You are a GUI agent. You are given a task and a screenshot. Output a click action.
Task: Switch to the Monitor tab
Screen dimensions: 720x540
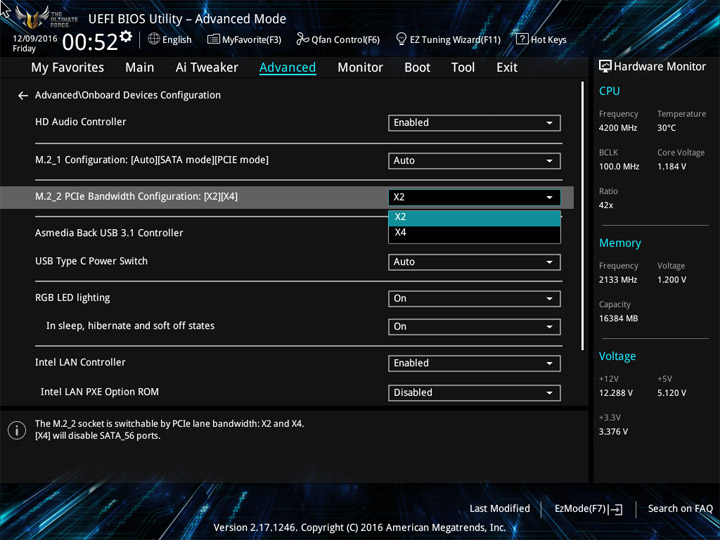click(x=360, y=68)
